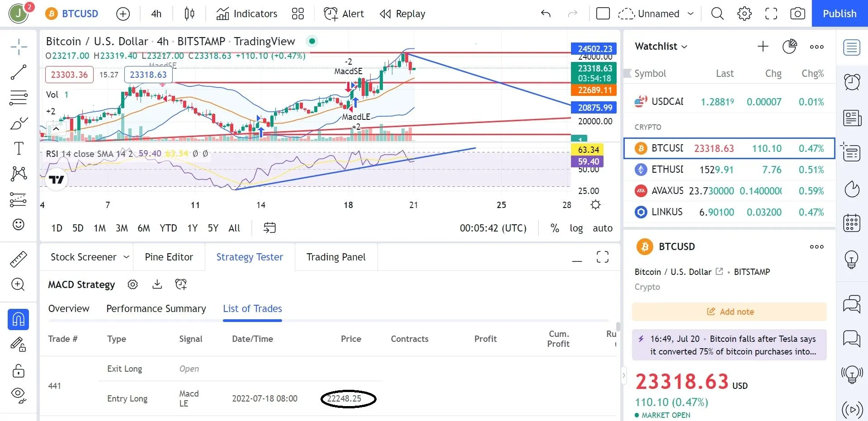This screenshot has height=421, width=868.
Task: Start Bar Replay mode
Action: pos(402,14)
